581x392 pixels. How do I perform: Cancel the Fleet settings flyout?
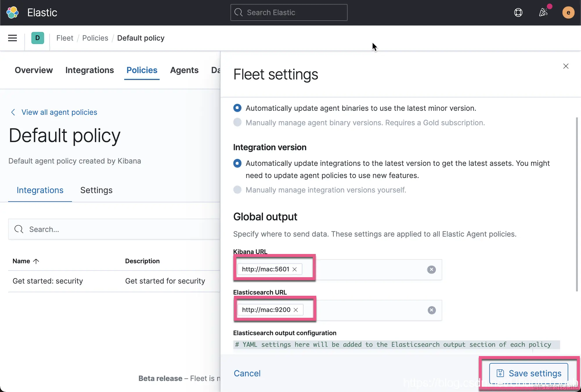[x=247, y=373]
